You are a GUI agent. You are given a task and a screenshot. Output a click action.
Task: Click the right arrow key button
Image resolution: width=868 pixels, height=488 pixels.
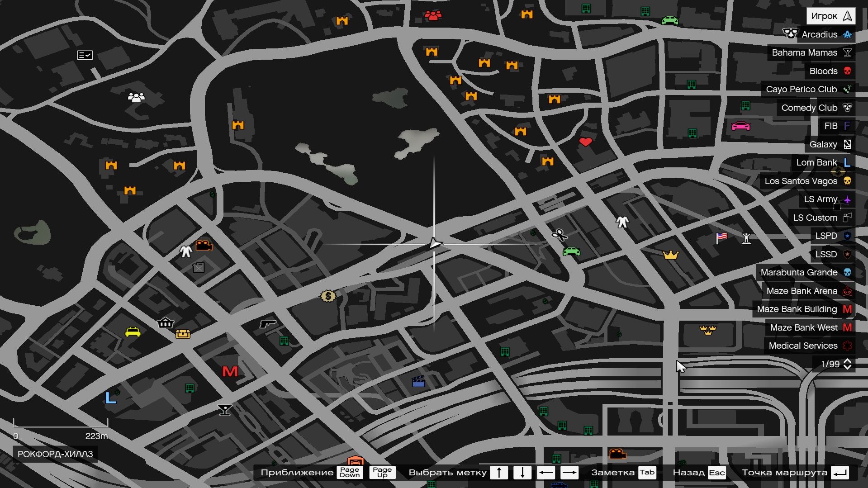coord(569,473)
